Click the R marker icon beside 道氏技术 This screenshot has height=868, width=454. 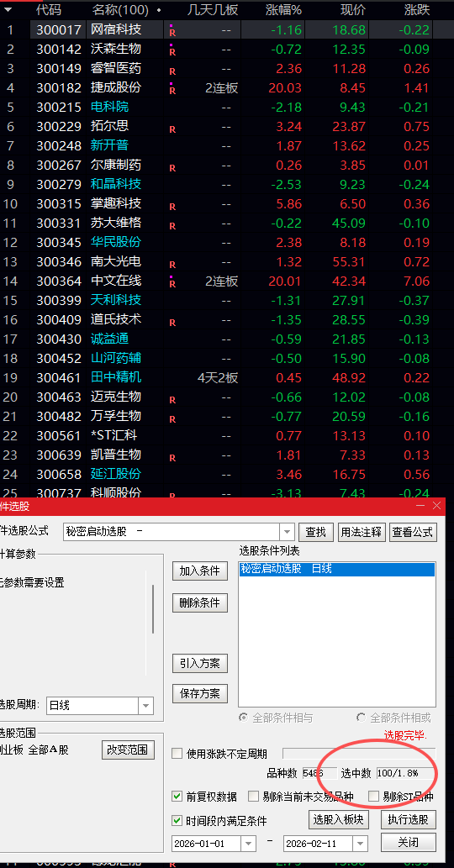[x=172, y=323]
